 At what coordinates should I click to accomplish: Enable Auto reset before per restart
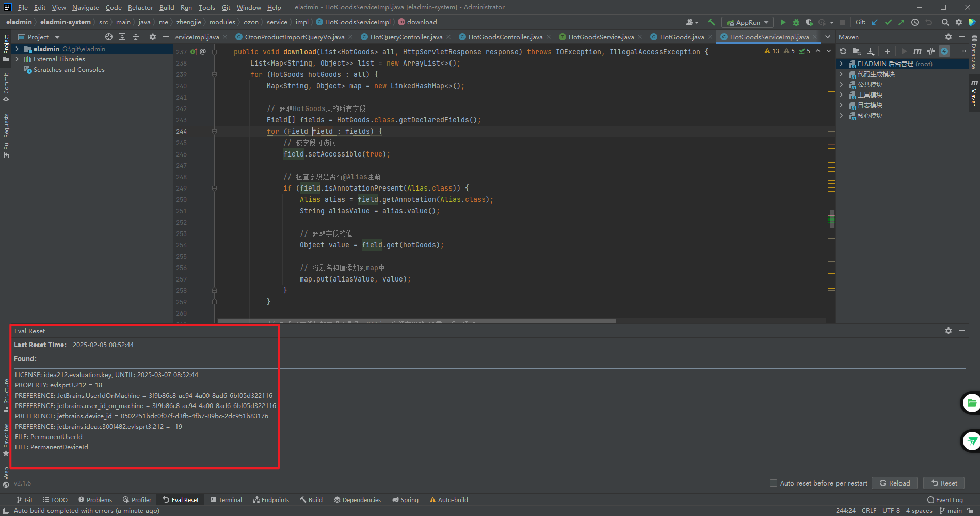pyautogui.click(x=774, y=483)
